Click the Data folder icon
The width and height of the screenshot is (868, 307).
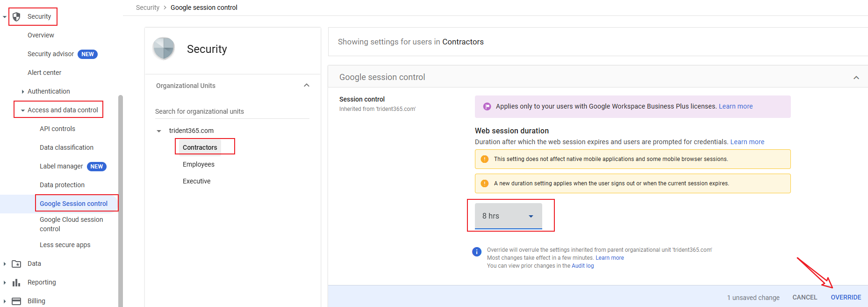click(16, 264)
